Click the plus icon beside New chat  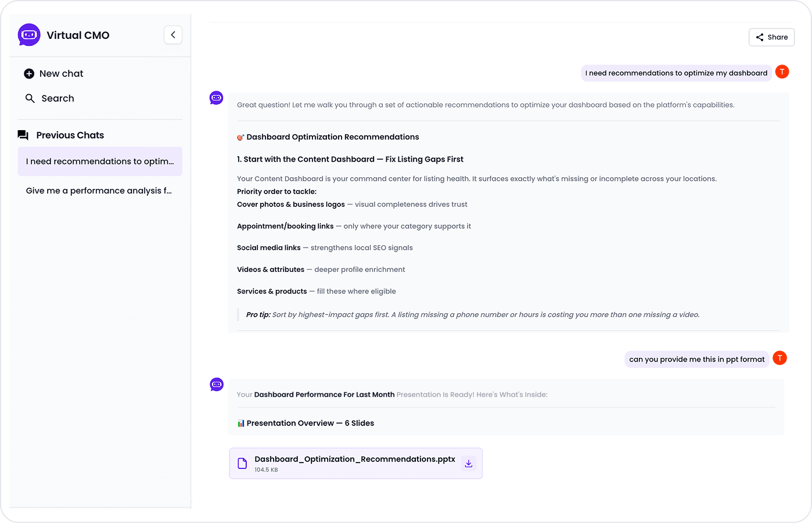coord(29,74)
